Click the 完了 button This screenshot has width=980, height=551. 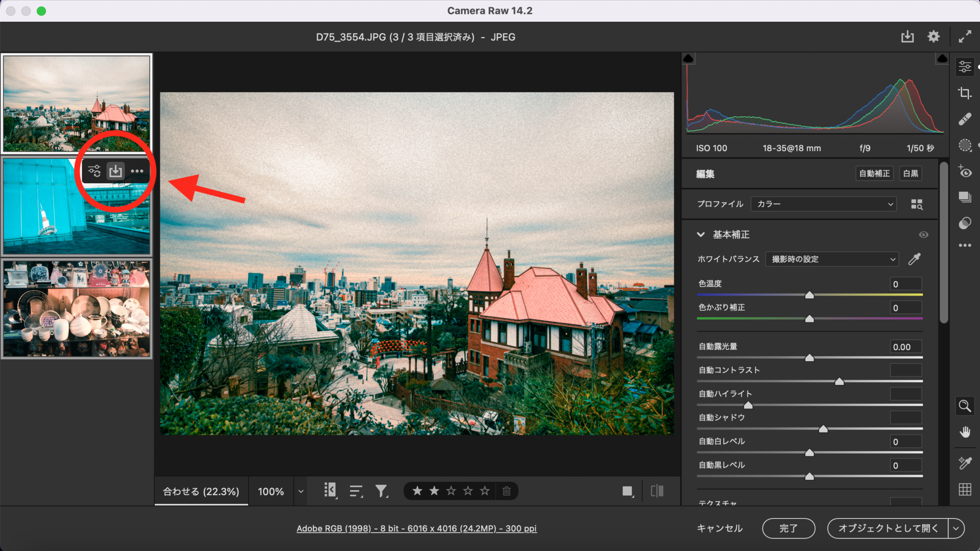point(788,528)
